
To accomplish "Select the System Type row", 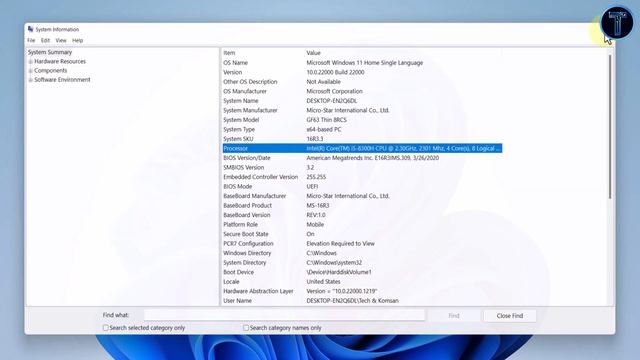I will pos(362,129).
